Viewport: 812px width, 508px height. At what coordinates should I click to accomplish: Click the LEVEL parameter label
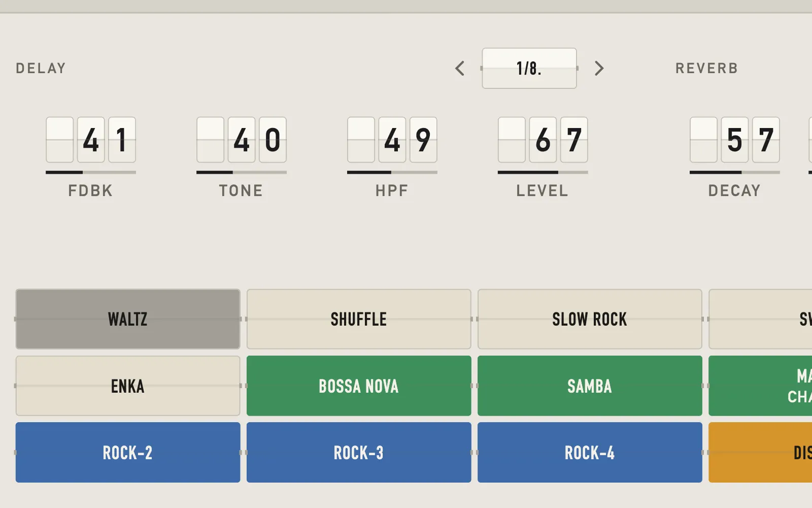[x=542, y=190]
